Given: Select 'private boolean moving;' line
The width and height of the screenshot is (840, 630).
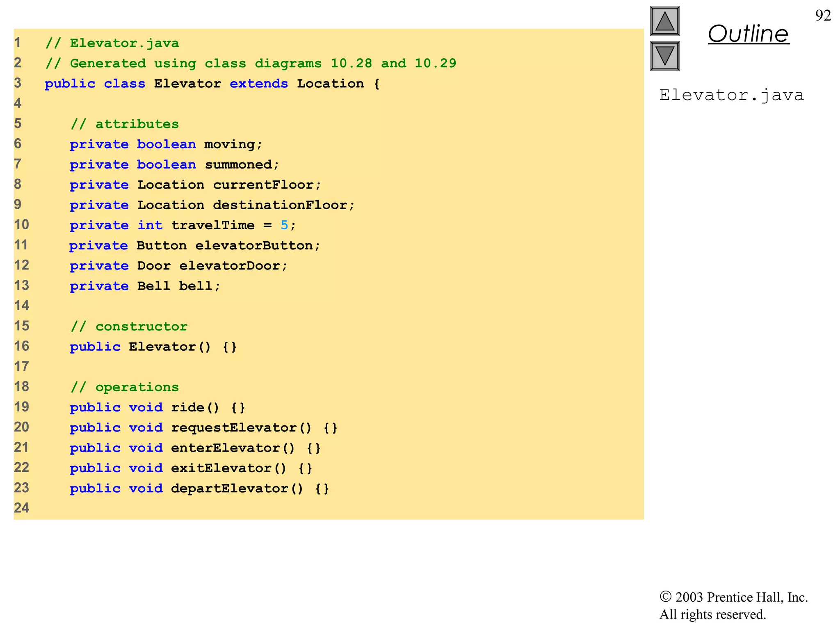Looking at the screenshot, I should coord(166,144).
